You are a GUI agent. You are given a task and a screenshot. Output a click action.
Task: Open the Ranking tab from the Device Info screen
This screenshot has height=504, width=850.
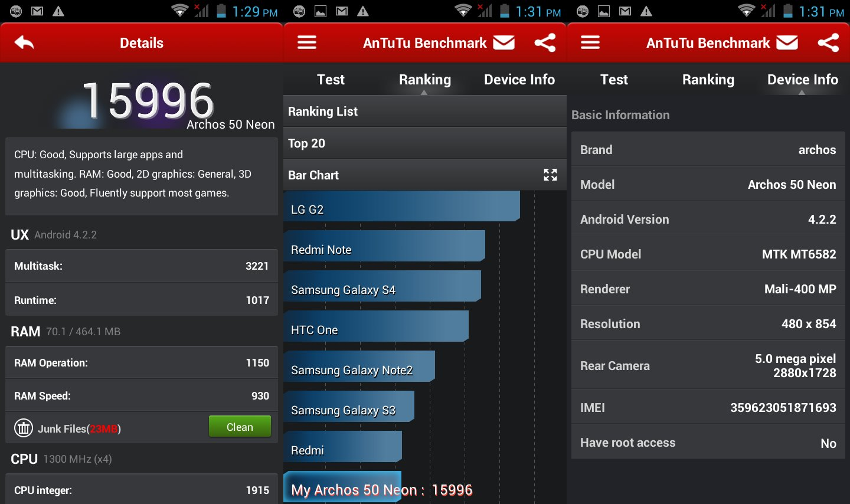coord(708,80)
